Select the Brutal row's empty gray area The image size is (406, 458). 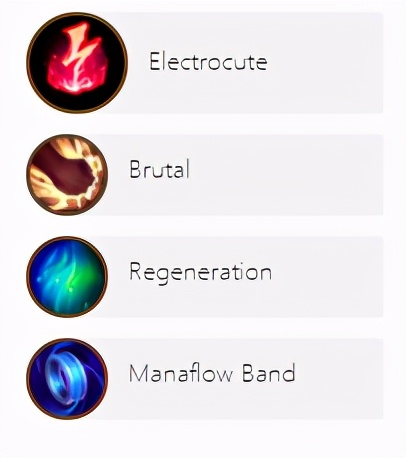tap(287, 175)
